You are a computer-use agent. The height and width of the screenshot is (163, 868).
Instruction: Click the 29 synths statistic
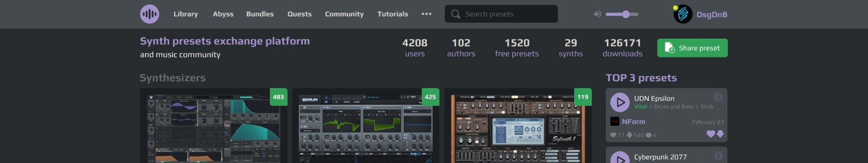point(571,48)
